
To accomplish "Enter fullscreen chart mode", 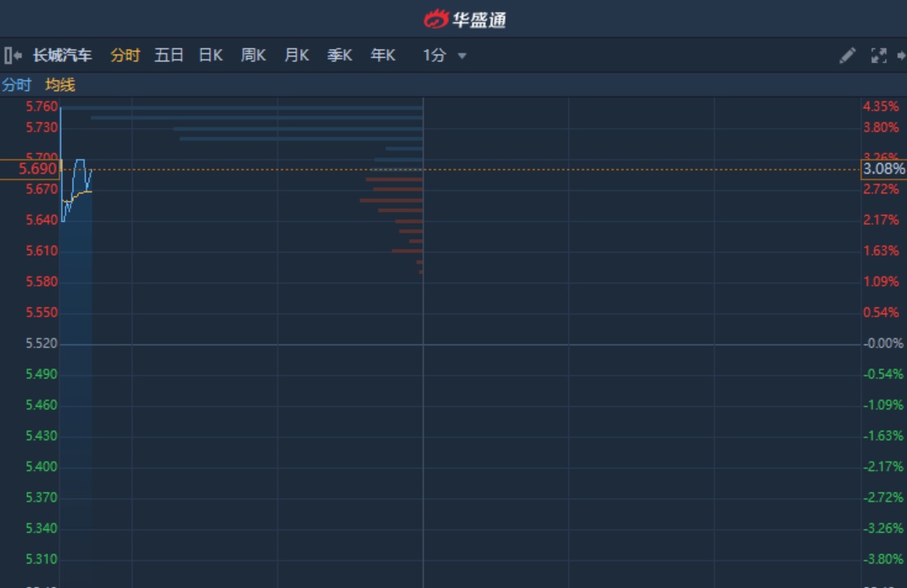I will click(878, 56).
